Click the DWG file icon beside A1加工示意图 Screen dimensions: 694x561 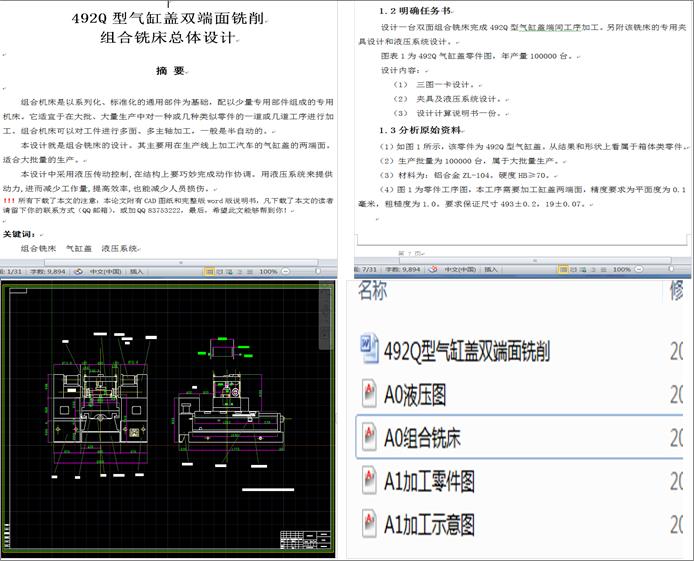coord(369,523)
